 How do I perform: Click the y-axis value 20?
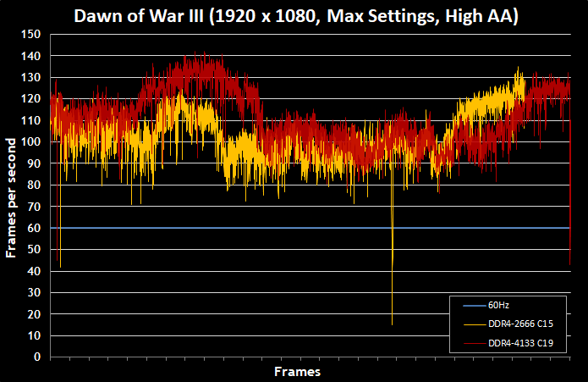tap(34, 314)
